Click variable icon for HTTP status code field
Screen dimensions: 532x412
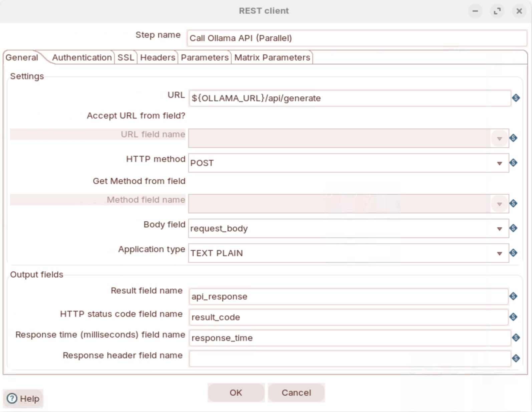[x=513, y=317]
